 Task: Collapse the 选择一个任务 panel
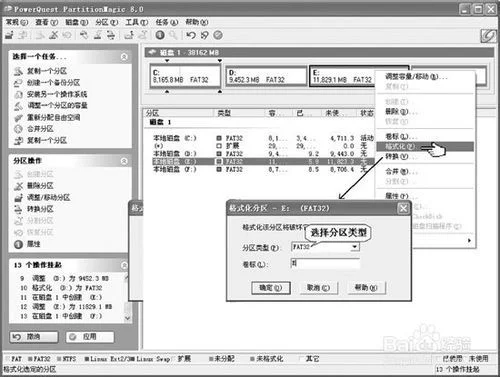pyautogui.click(x=124, y=57)
